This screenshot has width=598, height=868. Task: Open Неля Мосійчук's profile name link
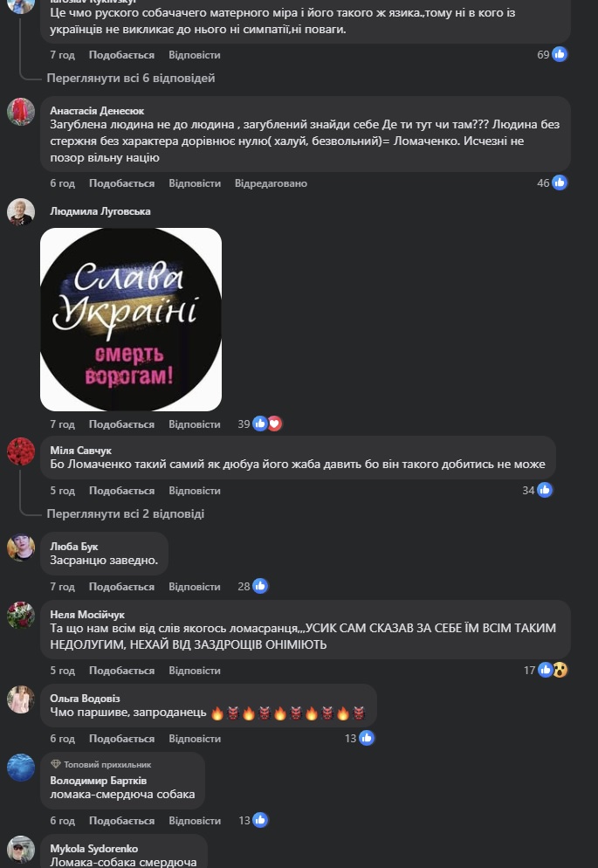pyautogui.click(x=87, y=615)
